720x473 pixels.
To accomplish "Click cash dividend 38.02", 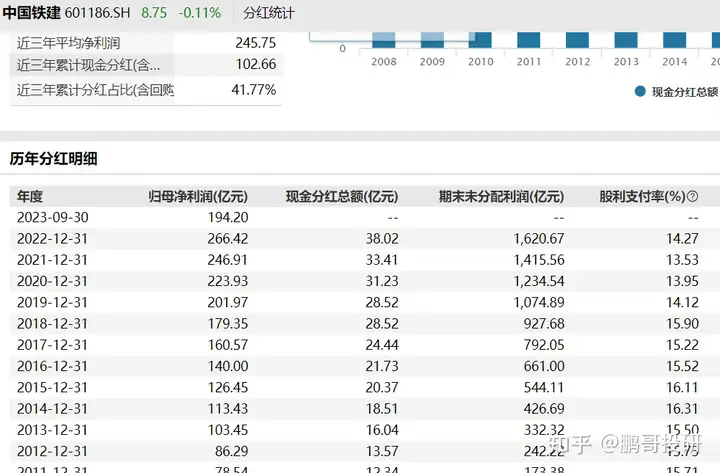I will 382,239.
